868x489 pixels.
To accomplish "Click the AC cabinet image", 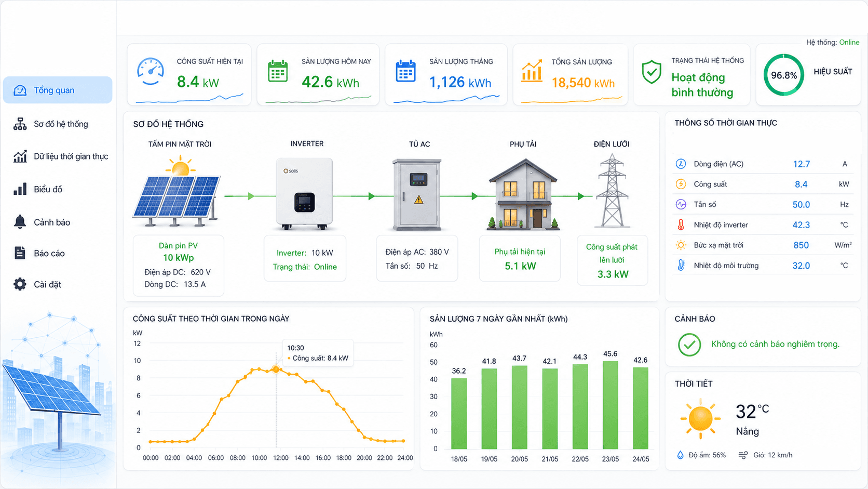I will pyautogui.click(x=417, y=195).
